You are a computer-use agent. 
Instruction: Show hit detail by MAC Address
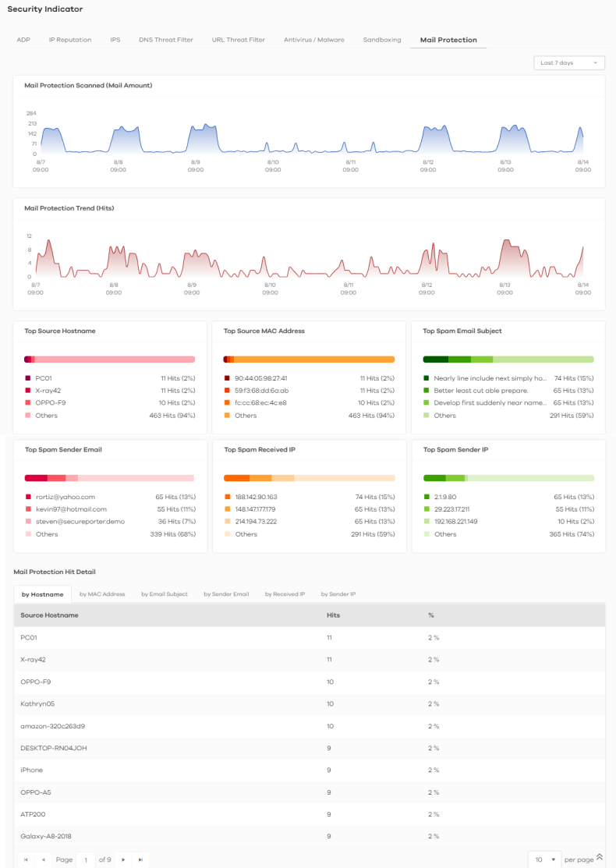coord(102,594)
